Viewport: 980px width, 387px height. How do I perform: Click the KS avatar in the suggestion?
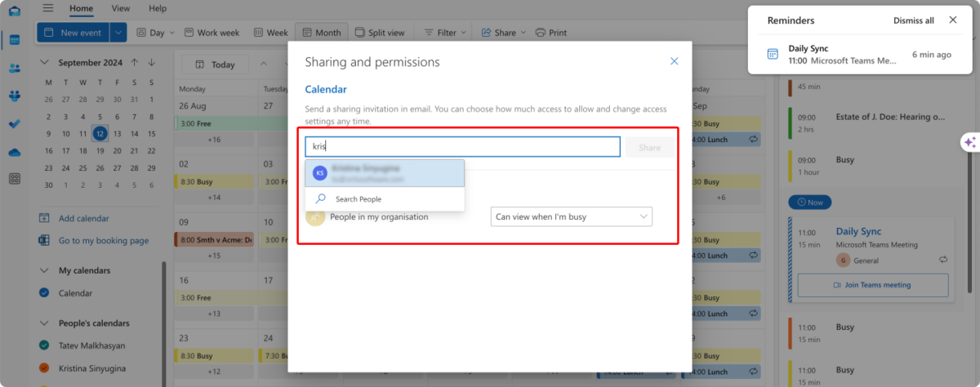pos(320,172)
